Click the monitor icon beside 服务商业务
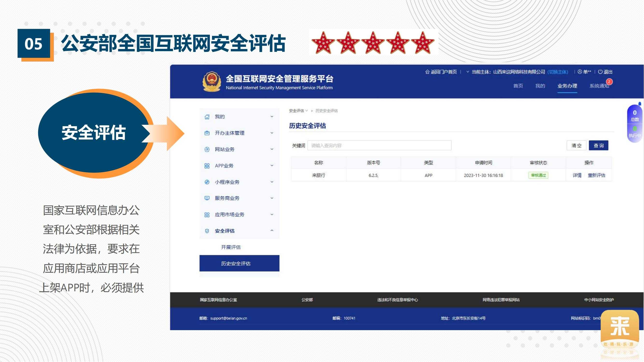The width and height of the screenshot is (644, 362). click(x=207, y=198)
